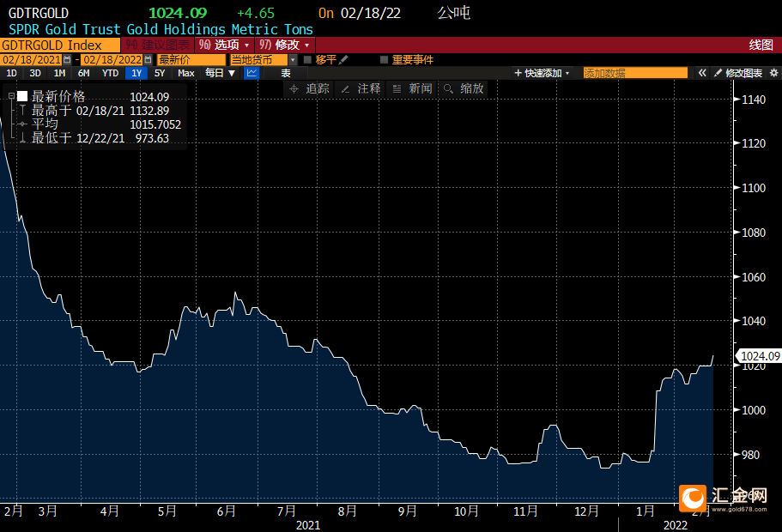Select the 1Y range tab
782x532 pixels.
(x=136, y=73)
